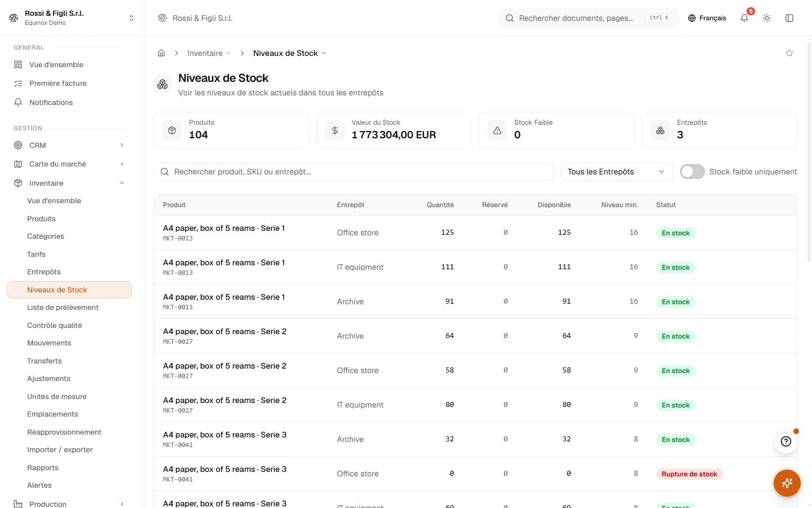
Task: Open the notifications bell in the top bar
Action: coord(744,18)
